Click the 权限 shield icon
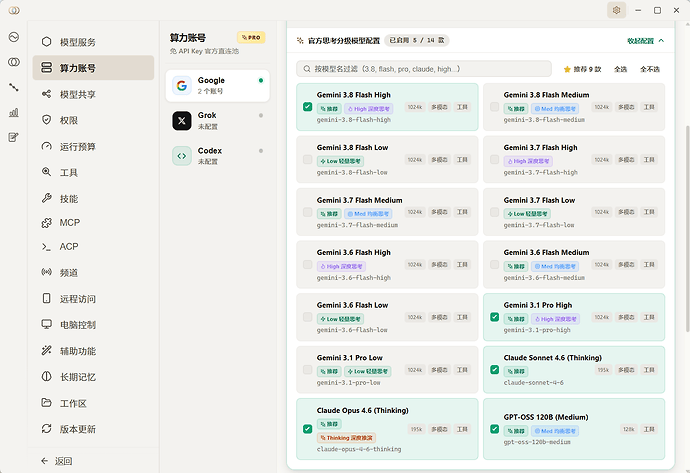The height and width of the screenshot is (473, 690). coord(46,120)
